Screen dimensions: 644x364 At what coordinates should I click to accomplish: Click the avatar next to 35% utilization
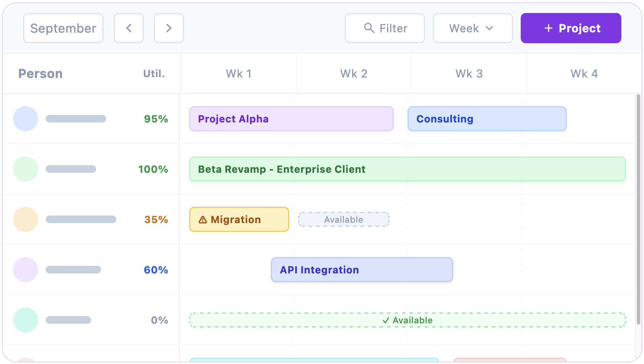(x=26, y=219)
